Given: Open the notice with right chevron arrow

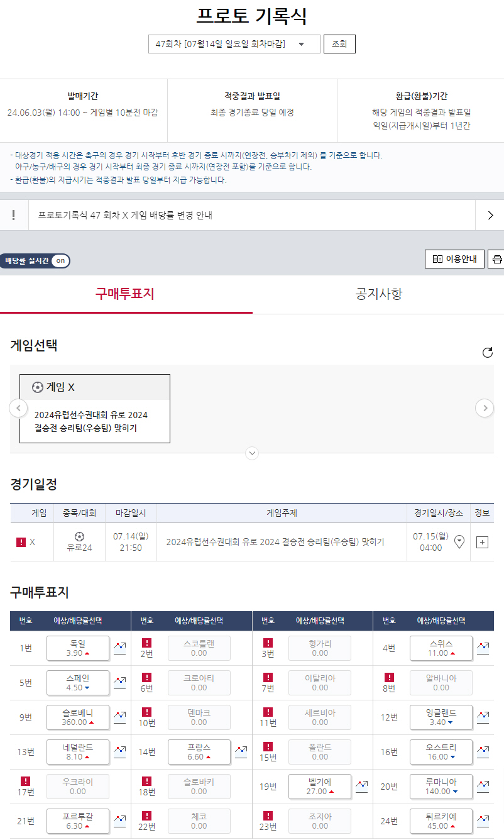Looking at the screenshot, I should click(x=491, y=215).
